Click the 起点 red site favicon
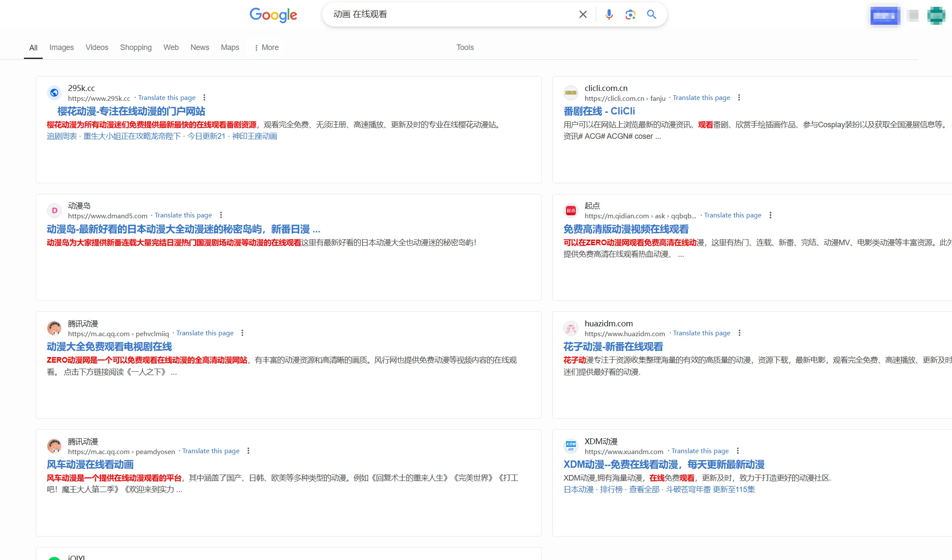Screen dimensions: 952x560 click(571, 210)
